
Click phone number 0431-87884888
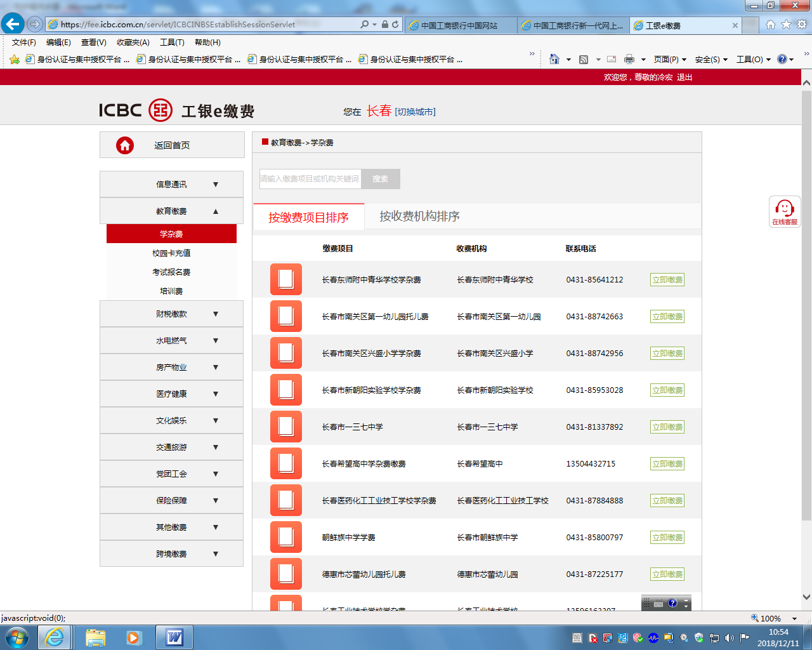coord(594,501)
